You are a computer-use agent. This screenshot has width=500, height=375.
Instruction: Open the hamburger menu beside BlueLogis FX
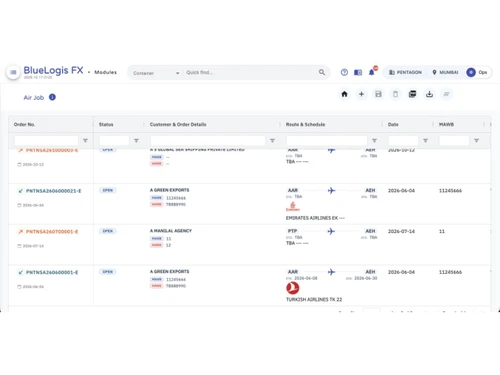point(13,72)
